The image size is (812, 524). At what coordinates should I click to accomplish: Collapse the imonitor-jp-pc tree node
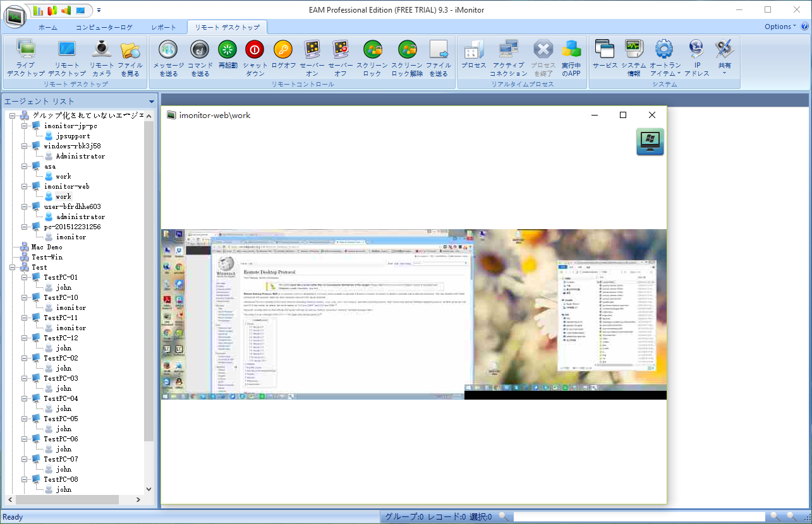[x=25, y=126]
